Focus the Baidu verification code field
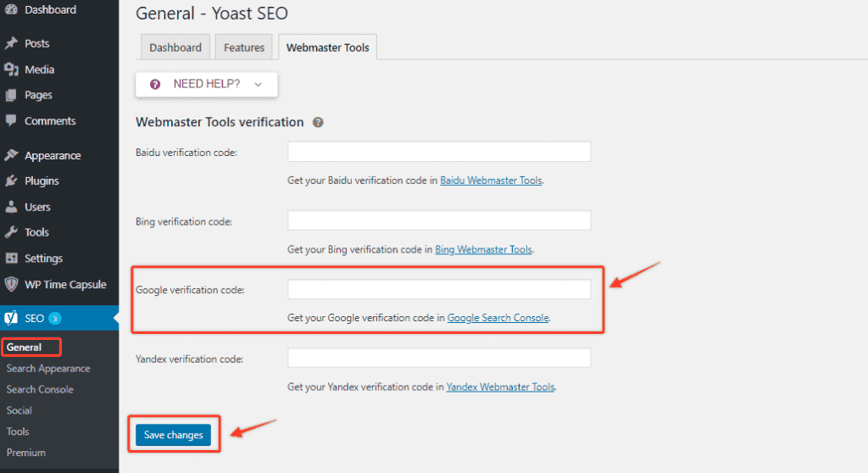The image size is (868, 473). pyautogui.click(x=439, y=151)
